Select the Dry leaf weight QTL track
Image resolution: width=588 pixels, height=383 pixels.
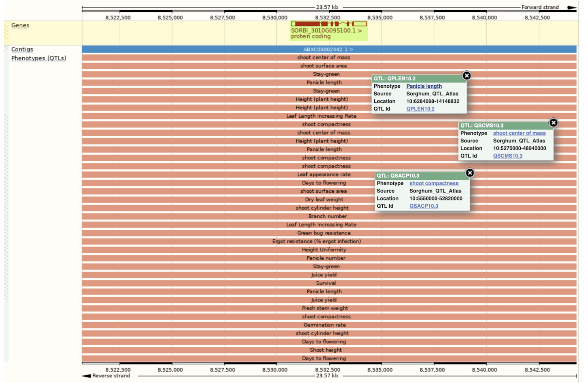(329, 200)
